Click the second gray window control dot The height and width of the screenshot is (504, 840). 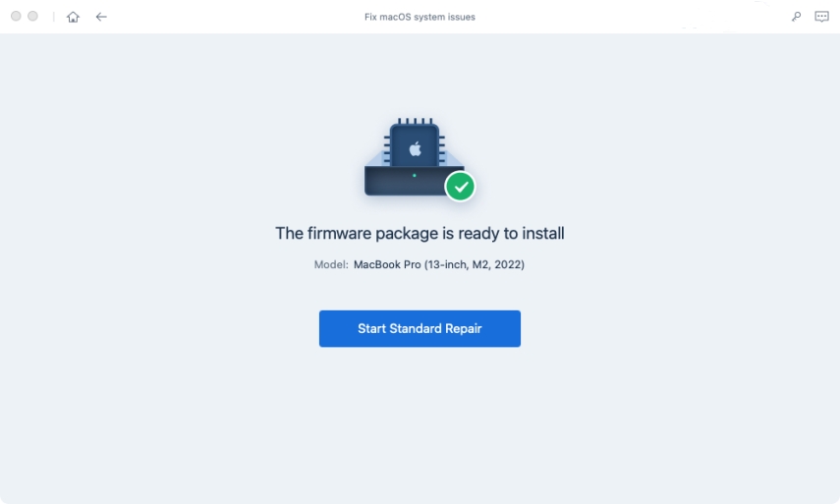32,16
